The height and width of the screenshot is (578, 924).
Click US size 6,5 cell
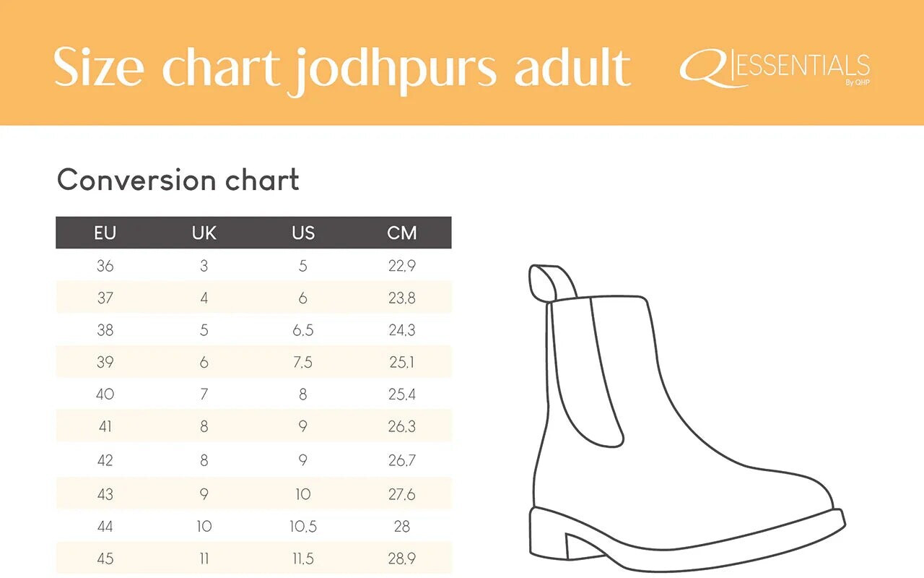(x=303, y=330)
